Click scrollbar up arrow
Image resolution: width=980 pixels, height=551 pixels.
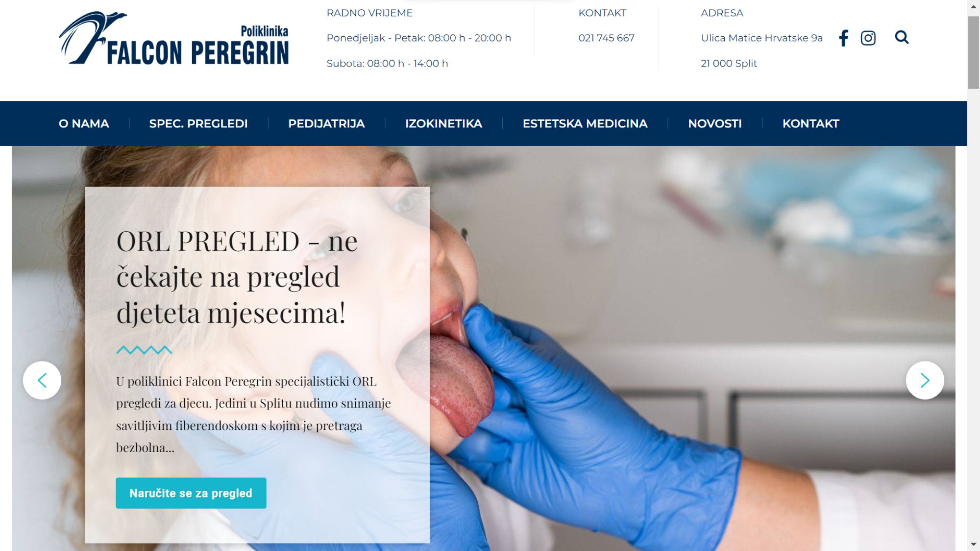tap(974, 6)
